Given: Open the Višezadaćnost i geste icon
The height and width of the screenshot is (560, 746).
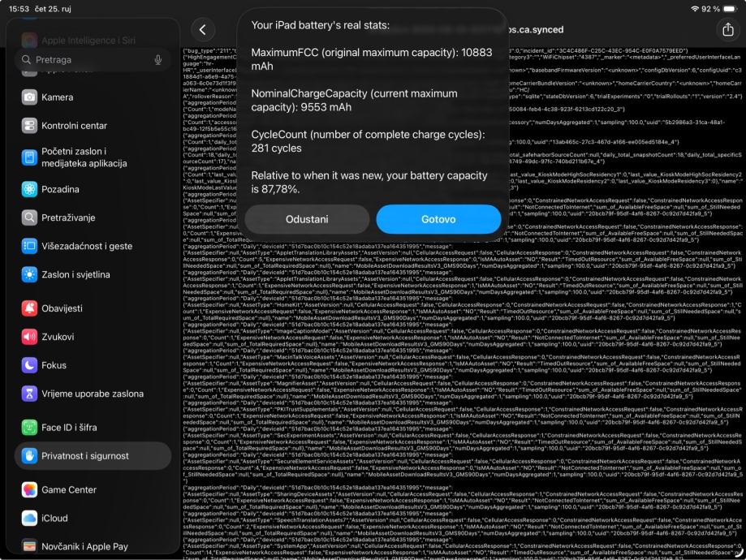Looking at the screenshot, I should (29, 247).
